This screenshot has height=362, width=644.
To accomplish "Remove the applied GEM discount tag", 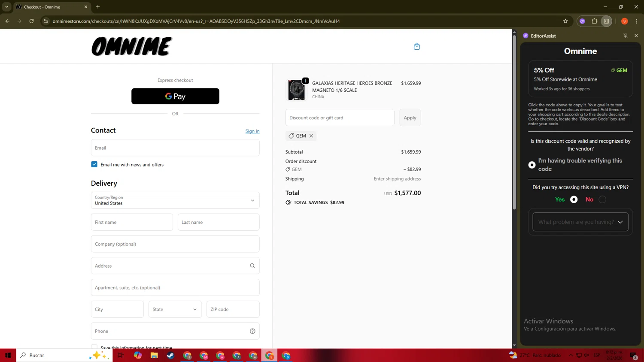I will (311, 136).
